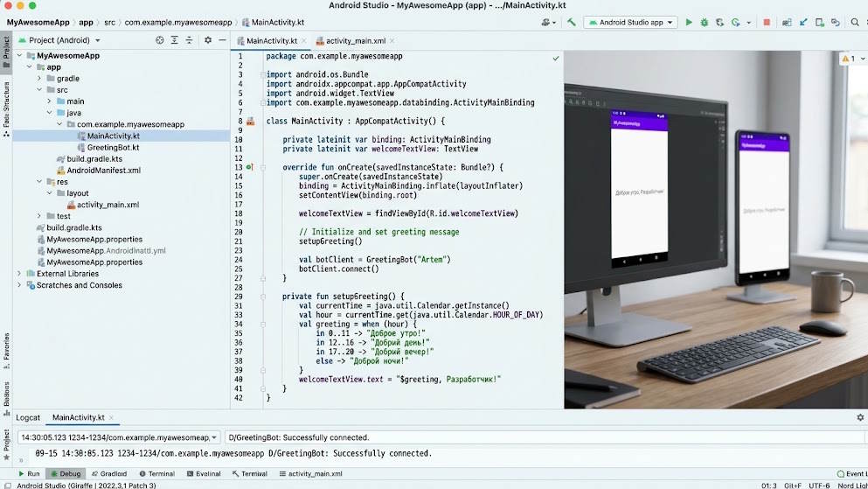Open Logcat panel settings gear
Image resolution: width=868 pixels, height=489 pixels.
[x=860, y=417]
